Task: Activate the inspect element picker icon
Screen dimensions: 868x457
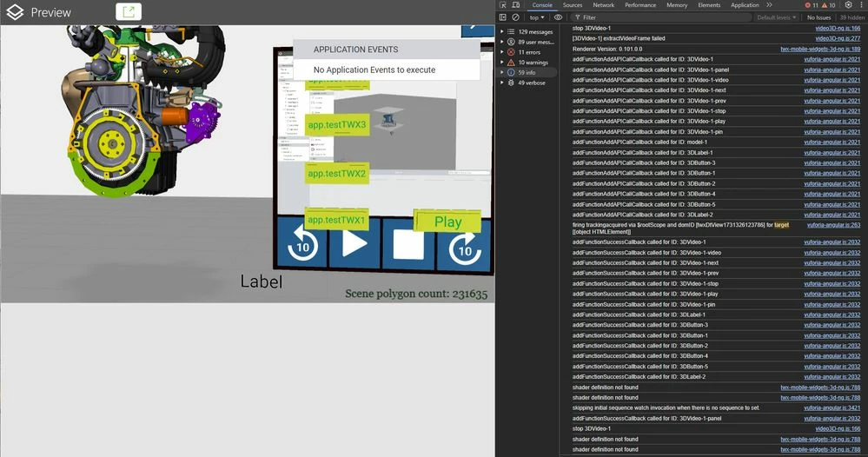Action: 503,5
